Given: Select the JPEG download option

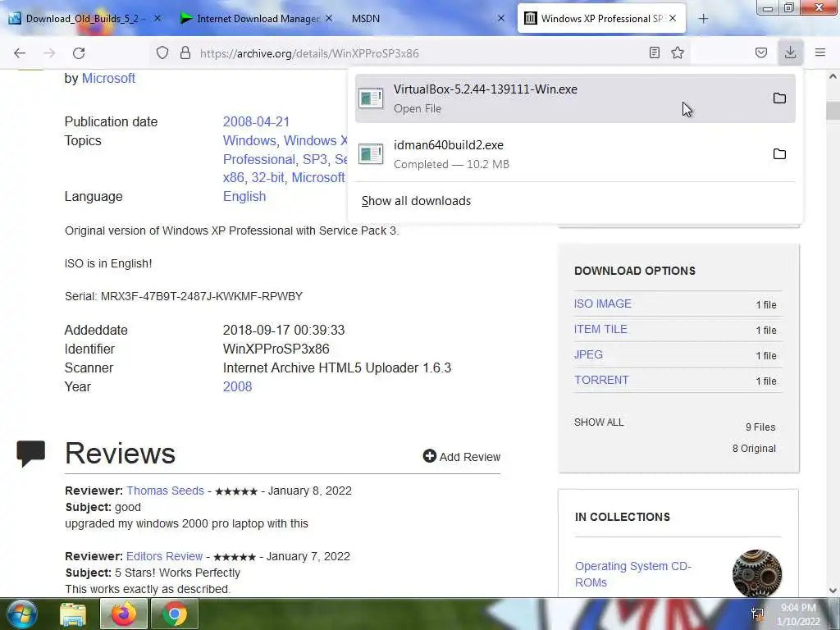Looking at the screenshot, I should pyautogui.click(x=588, y=354).
